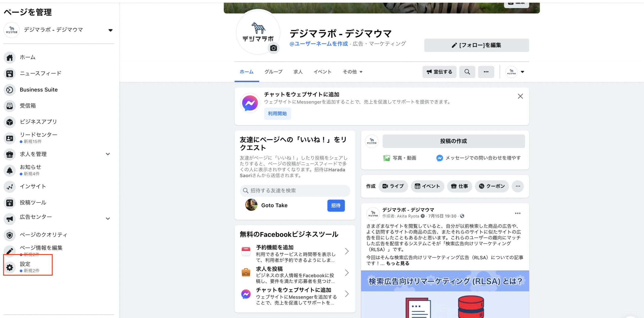The width and height of the screenshot is (644, 318).
Task: Dismiss the Messenger chat suggestion card
Action: tap(520, 96)
